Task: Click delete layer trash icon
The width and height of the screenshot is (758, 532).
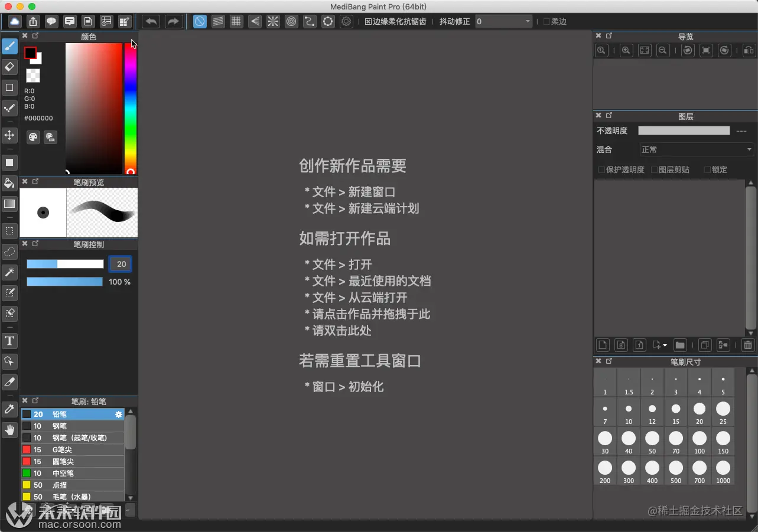Action: point(748,345)
